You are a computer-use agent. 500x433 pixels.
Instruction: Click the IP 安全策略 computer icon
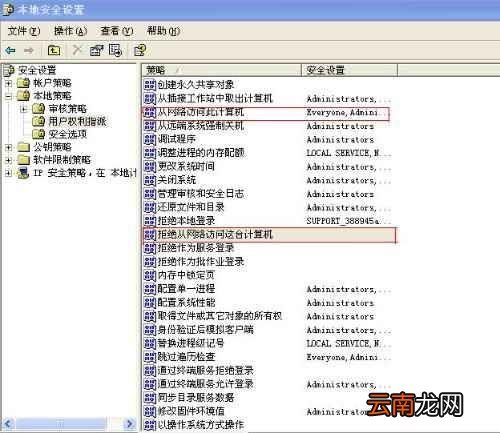[23, 173]
